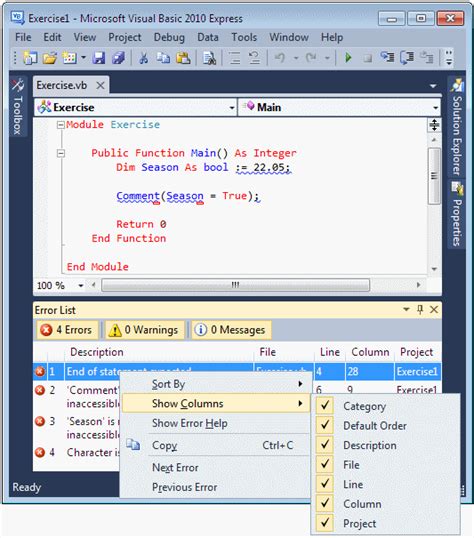Open the Tools menu

244,37
